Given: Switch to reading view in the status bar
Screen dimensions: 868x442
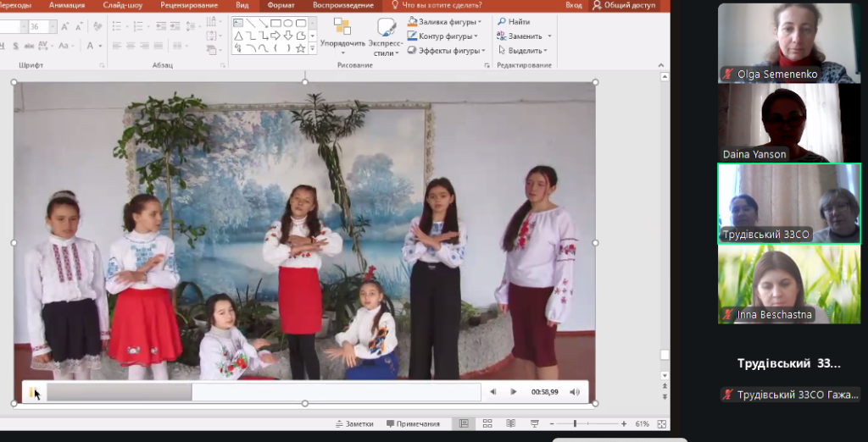Looking at the screenshot, I should pos(511,423).
